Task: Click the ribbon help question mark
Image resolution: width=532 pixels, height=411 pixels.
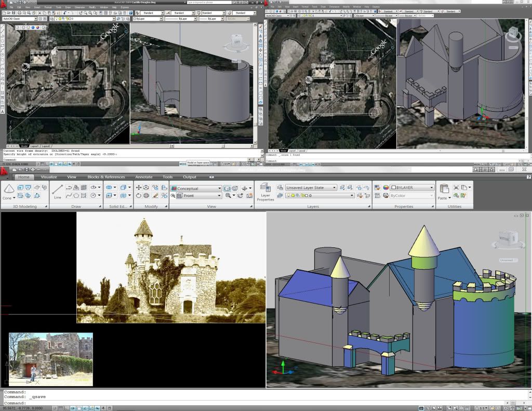Action: point(528,177)
